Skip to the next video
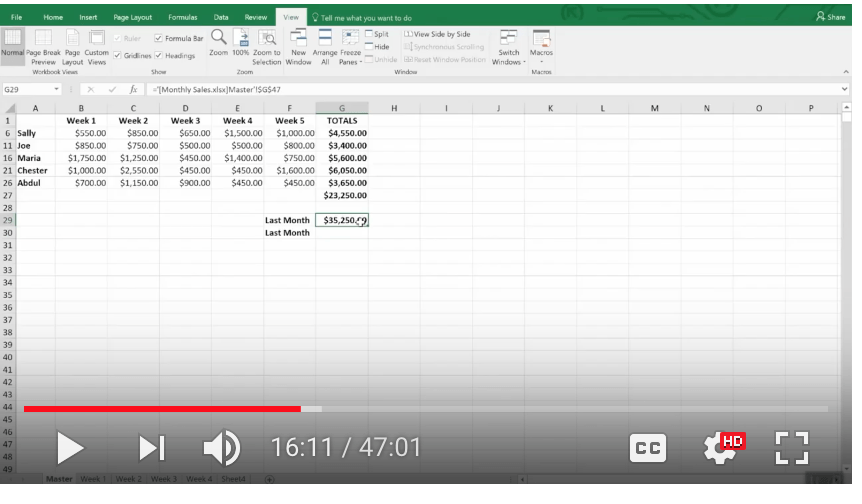Viewport: 862px width, 504px height. (x=151, y=448)
